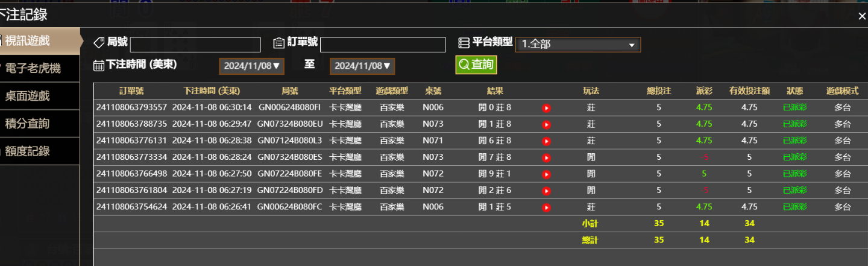Focus the 訂單號 input field
The image size is (868, 266).
coord(383,45)
